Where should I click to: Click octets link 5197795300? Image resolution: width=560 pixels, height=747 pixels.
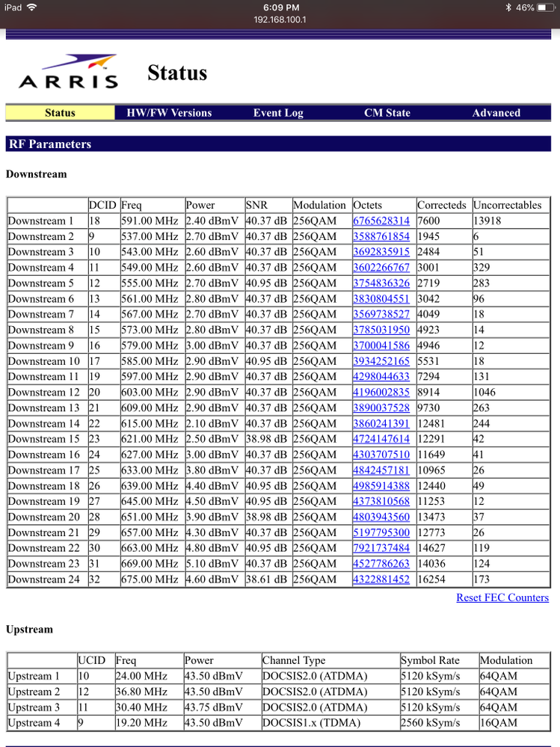click(x=381, y=533)
